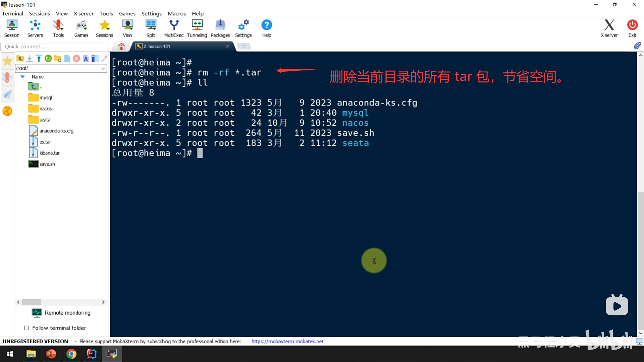Enable Follow terminal folder checkbox
The width and height of the screenshot is (644, 362).
pos(27,328)
